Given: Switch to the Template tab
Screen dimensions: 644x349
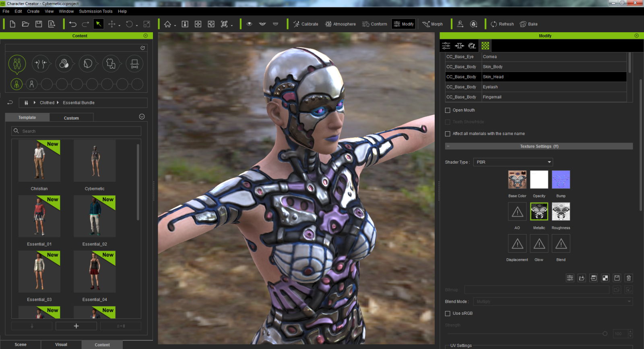Looking at the screenshot, I should (27, 118).
